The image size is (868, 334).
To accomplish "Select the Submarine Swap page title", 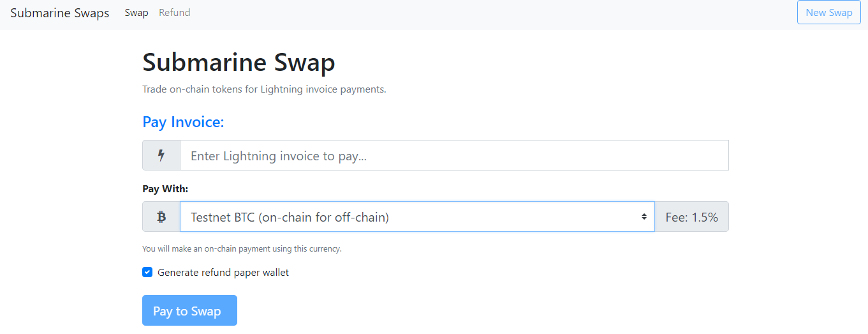I will (239, 63).
